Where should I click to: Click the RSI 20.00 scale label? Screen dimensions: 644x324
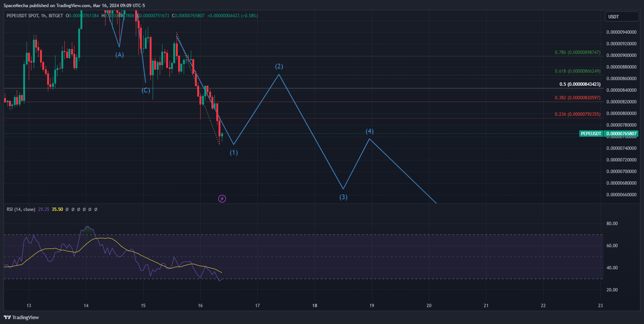pos(612,290)
